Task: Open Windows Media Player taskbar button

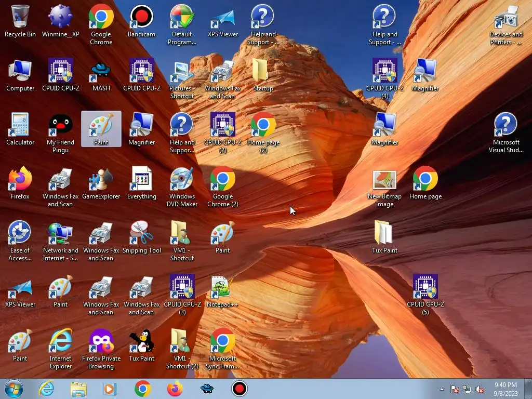Action: 110,389
